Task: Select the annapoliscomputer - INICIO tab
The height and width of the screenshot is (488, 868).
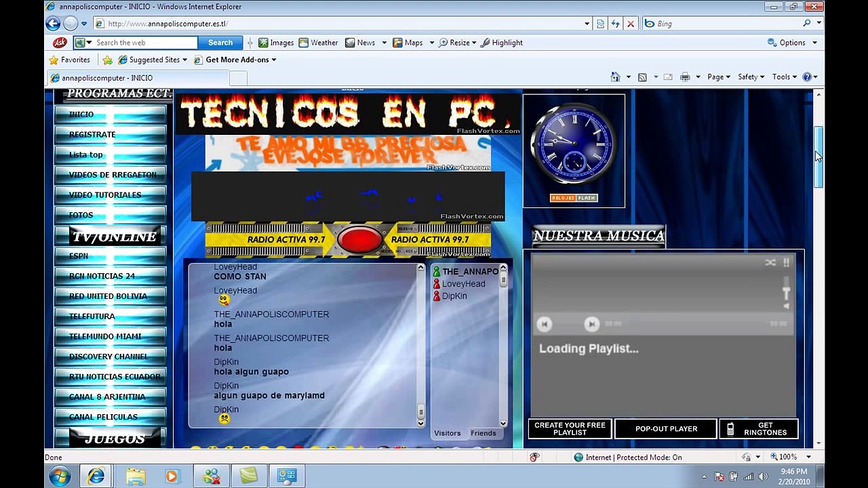Action: 136,78
